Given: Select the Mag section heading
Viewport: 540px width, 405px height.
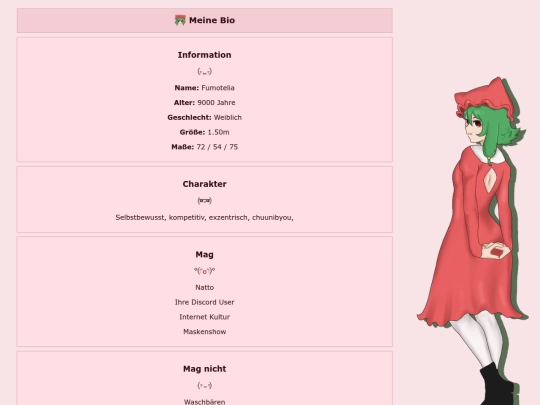Looking at the screenshot, I should (x=205, y=255).
